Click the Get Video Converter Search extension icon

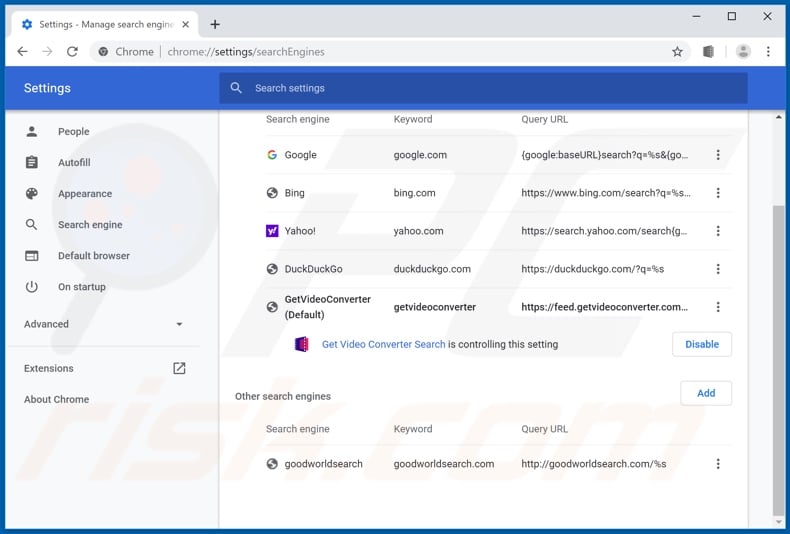pyautogui.click(x=301, y=344)
